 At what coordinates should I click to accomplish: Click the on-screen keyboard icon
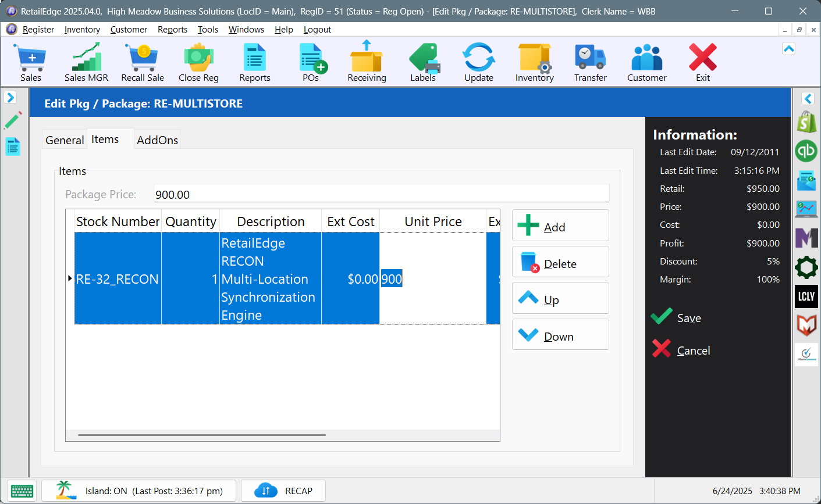tap(22, 491)
